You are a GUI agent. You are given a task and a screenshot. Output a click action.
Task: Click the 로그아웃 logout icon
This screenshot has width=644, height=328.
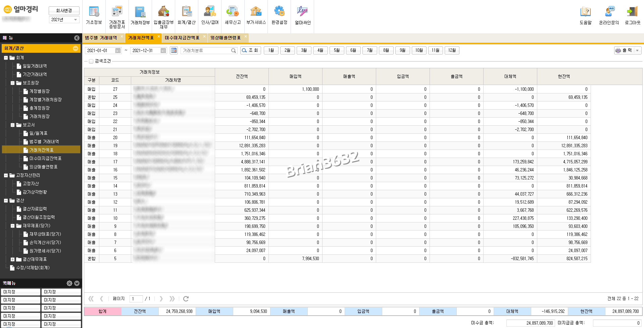click(x=633, y=12)
